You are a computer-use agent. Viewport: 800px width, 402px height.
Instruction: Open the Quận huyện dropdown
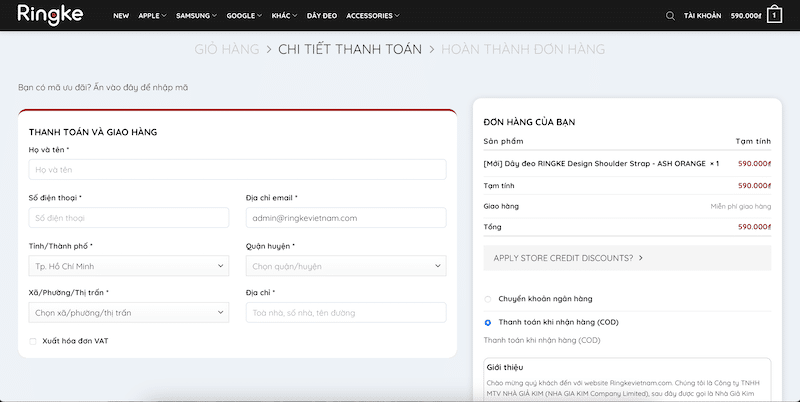click(346, 266)
